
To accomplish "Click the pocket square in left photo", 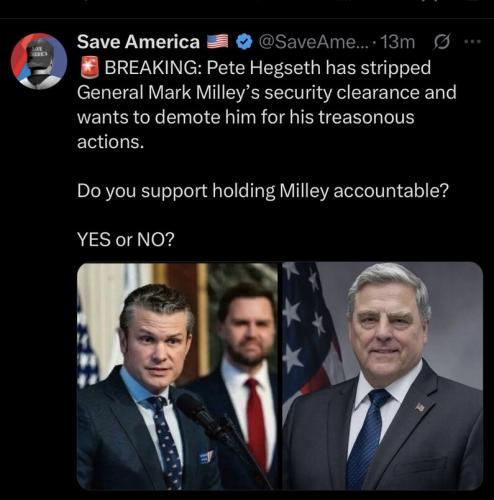I will [205, 457].
